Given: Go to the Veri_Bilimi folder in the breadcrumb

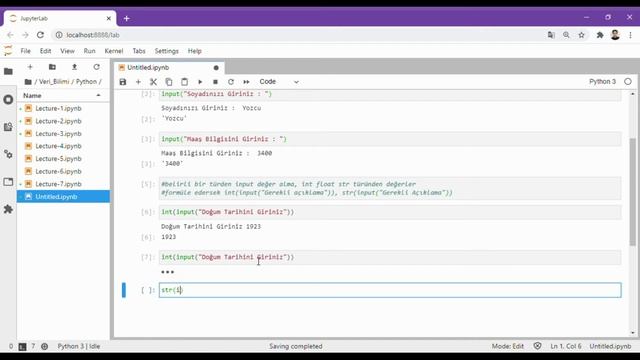Looking at the screenshot, I should pos(54,82).
